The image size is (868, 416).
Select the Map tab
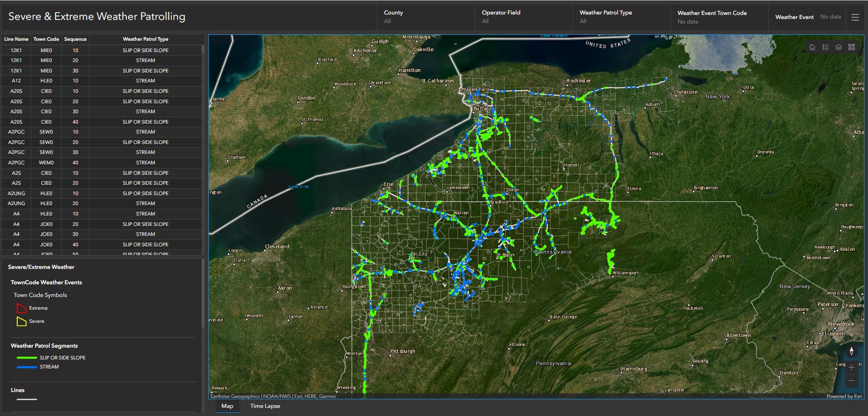(x=227, y=406)
